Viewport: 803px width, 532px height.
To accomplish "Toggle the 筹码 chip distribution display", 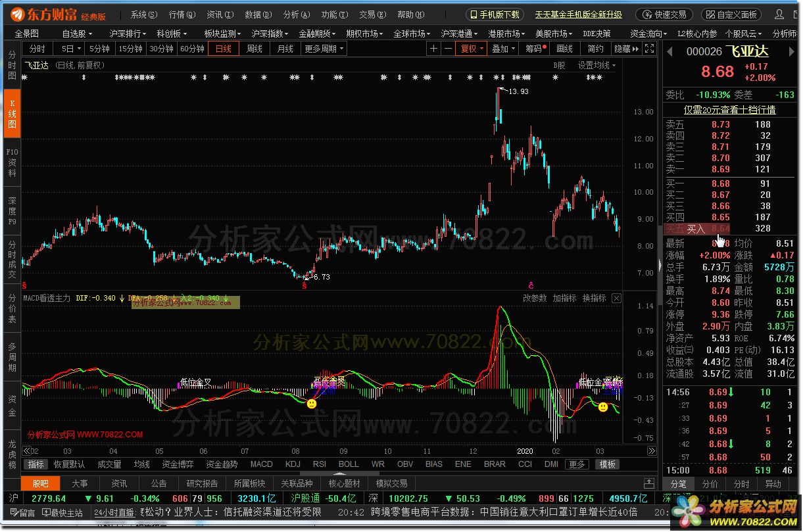I will [x=533, y=48].
